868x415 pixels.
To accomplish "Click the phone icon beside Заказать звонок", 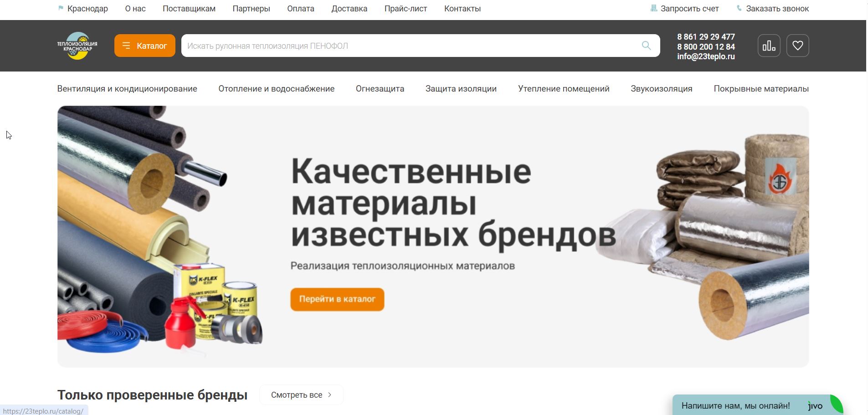I will 739,8.
